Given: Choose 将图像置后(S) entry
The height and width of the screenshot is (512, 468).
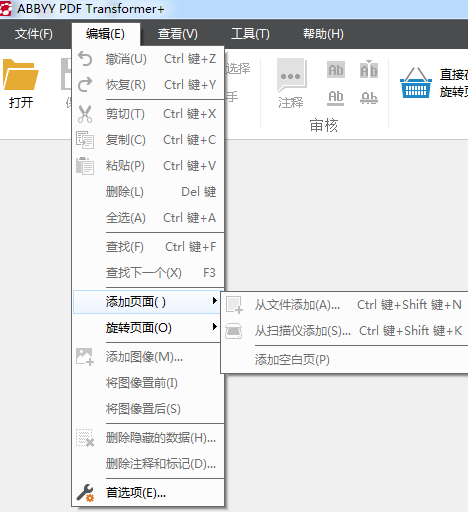Looking at the screenshot, I should 148,409.
